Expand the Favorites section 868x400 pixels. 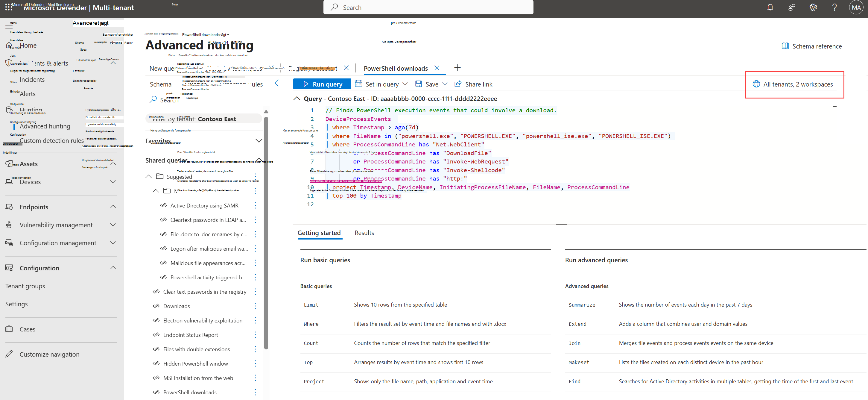[x=259, y=141]
